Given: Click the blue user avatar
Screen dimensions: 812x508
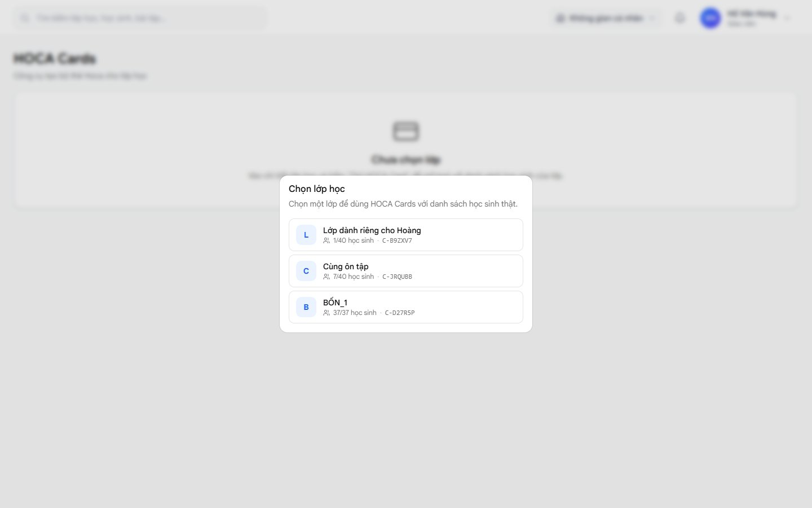Looking at the screenshot, I should pyautogui.click(x=710, y=18).
